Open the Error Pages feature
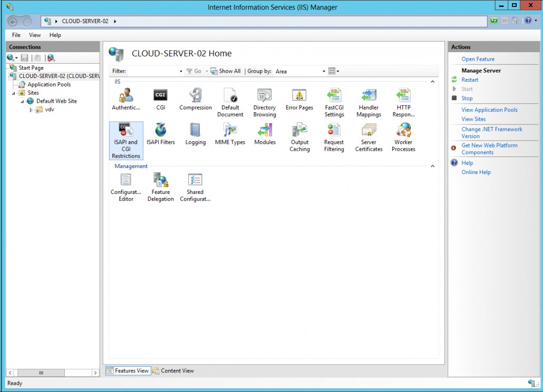 [x=299, y=99]
